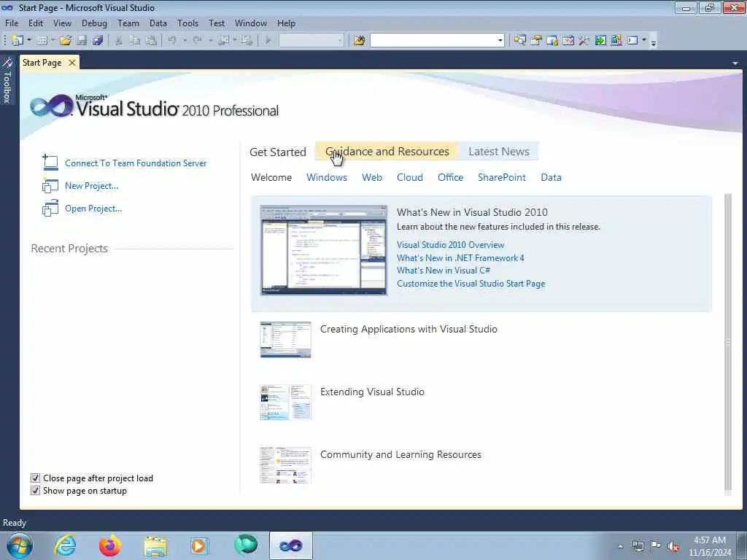Click inside the Find text box

[x=433, y=41]
